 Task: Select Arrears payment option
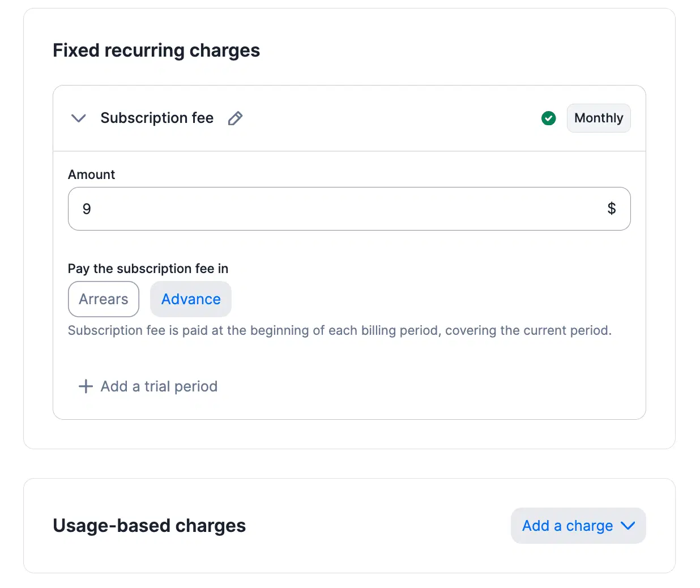(x=104, y=299)
